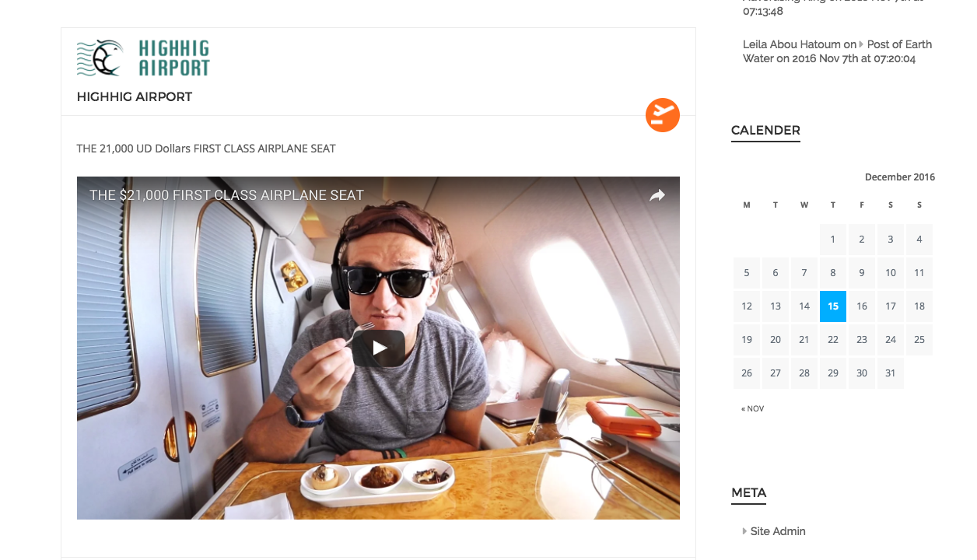This screenshot has height=560, width=977.
Task: Play the first class airplane seat video
Action: 379,348
